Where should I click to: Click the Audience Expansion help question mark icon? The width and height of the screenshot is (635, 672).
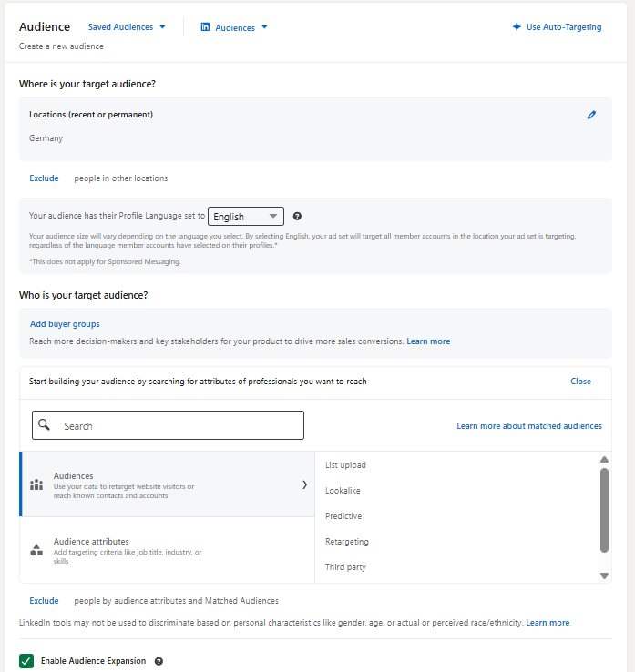(159, 661)
